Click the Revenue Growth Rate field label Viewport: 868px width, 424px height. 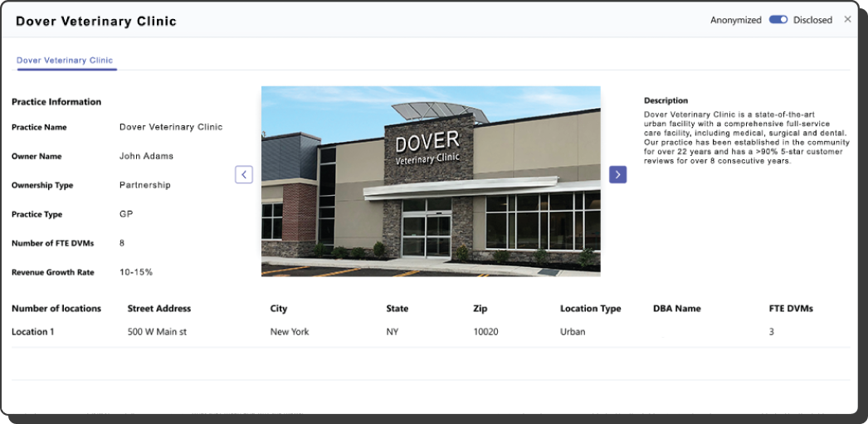[x=52, y=272]
